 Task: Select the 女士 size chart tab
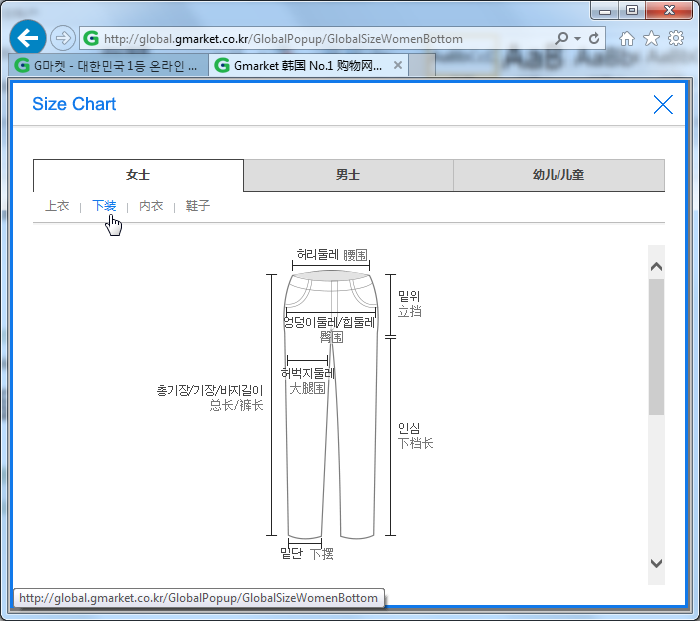click(x=138, y=175)
